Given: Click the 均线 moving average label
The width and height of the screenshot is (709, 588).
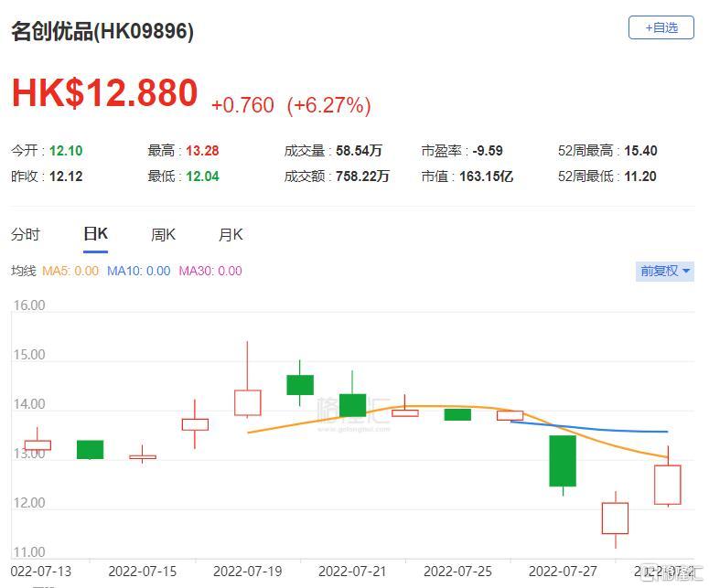Looking at the screenshot, I should [x=24, y=271].
